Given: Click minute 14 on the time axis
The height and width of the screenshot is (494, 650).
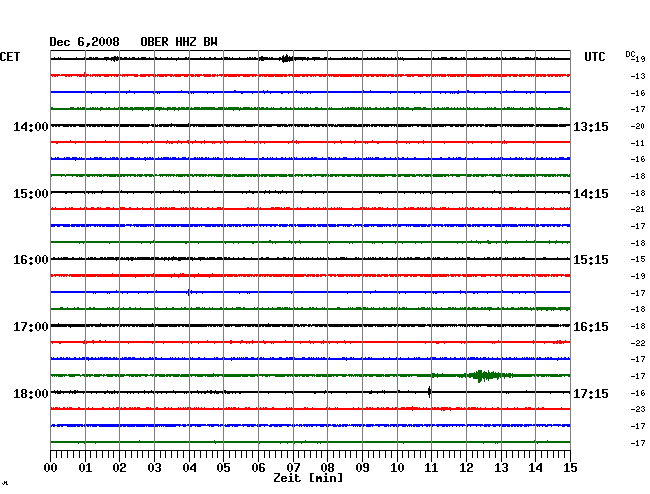Looking at the screenshot, I should click(535, 467).
